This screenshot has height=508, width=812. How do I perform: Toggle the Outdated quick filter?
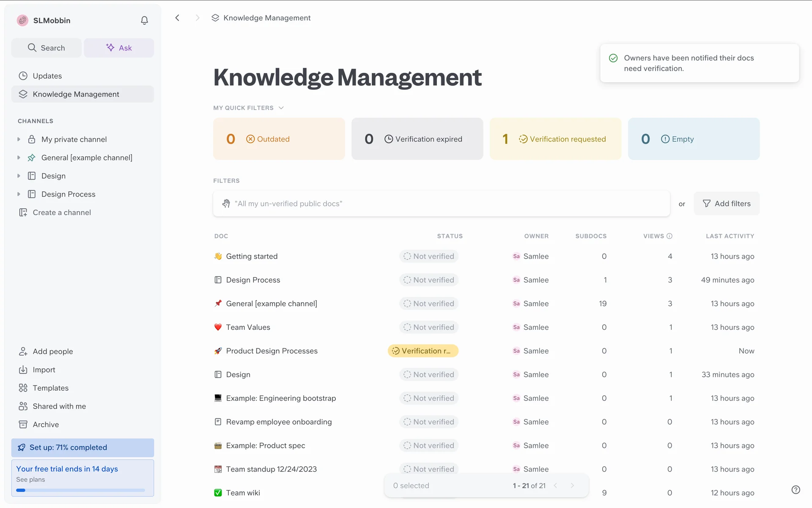(x=279, y=139)
